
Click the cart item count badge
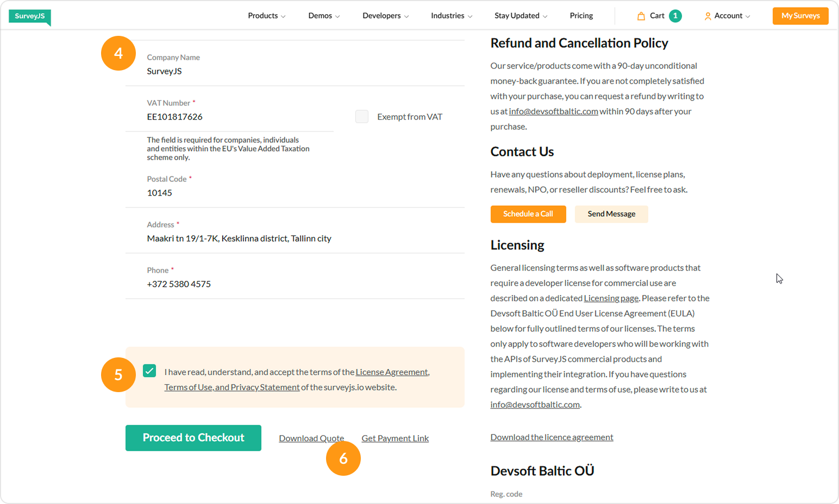(675, 16)
